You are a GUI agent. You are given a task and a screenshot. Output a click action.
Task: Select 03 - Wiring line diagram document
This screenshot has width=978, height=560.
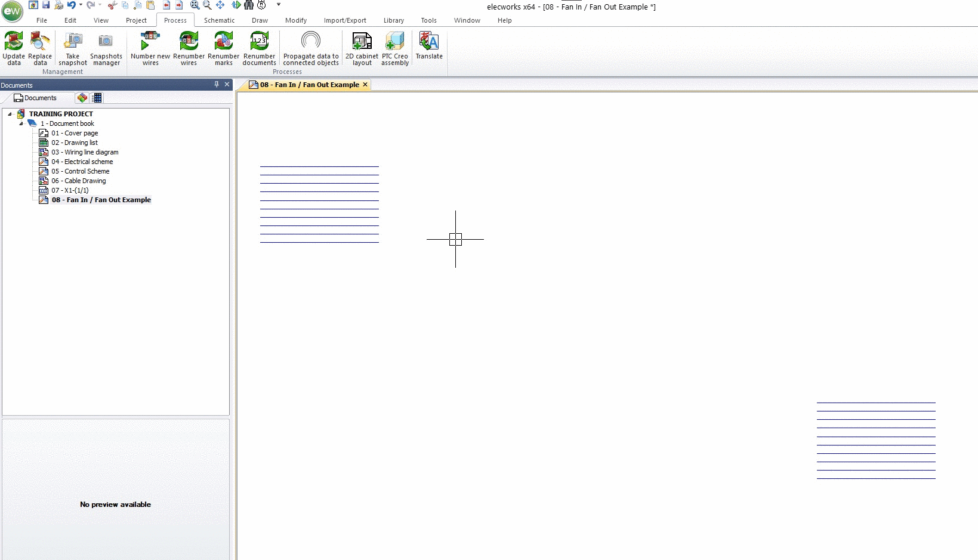click(x=85, y=152)
